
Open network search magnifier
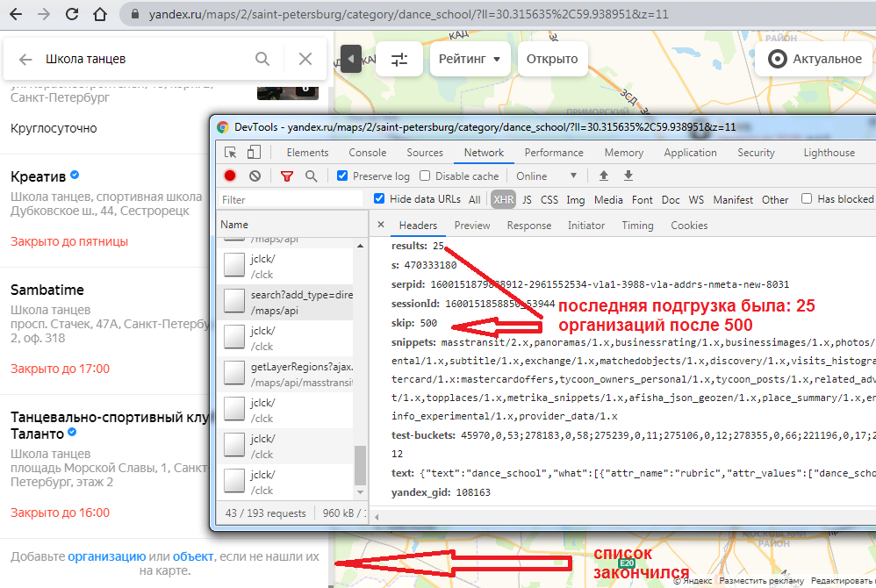(x=311, y=176)
